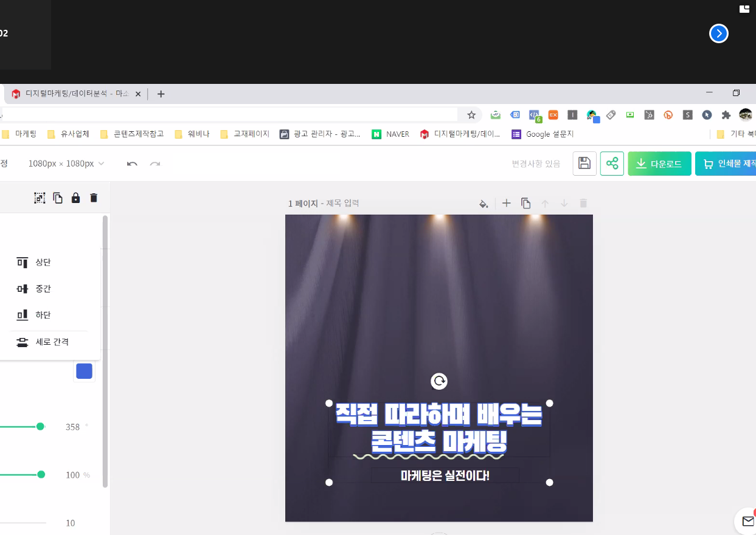Delete selected element with panel trash icon

pos(94,198)
